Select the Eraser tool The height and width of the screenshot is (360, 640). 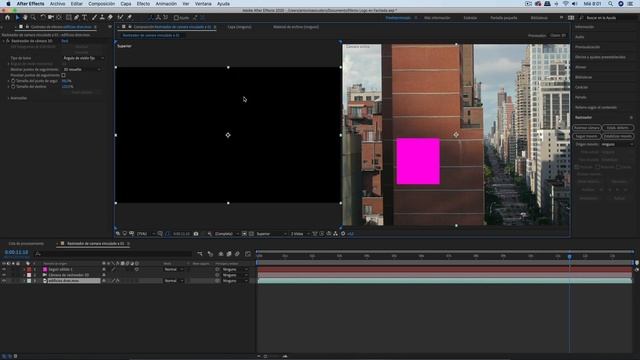pyautogui.click(x=110, y=18)
